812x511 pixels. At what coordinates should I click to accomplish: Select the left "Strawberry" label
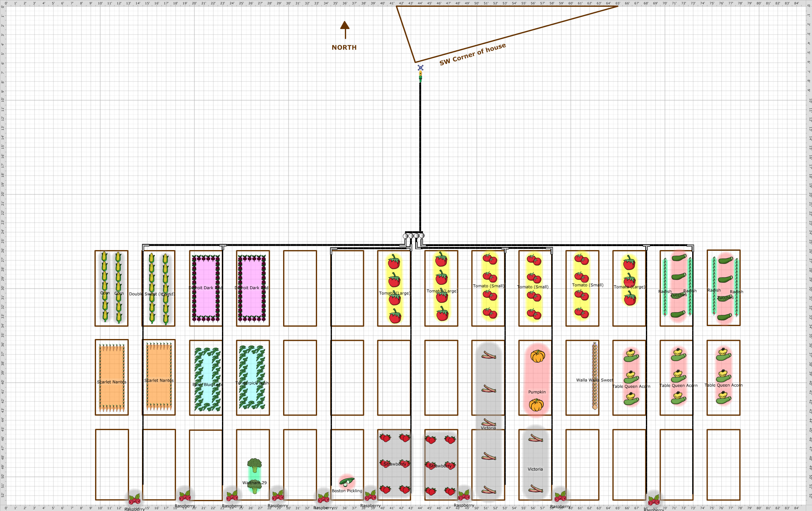click(395, 464)
